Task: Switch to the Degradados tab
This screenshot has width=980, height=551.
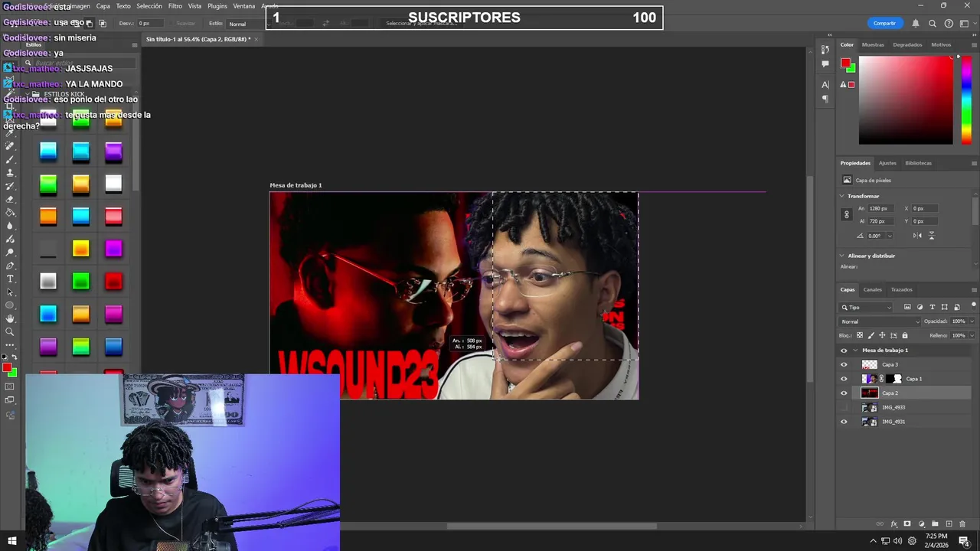Action: tap(907, 44)
